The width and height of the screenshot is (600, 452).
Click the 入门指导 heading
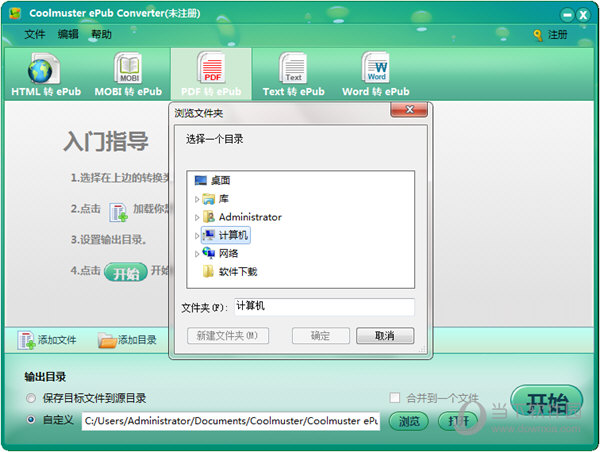[106, 141]
